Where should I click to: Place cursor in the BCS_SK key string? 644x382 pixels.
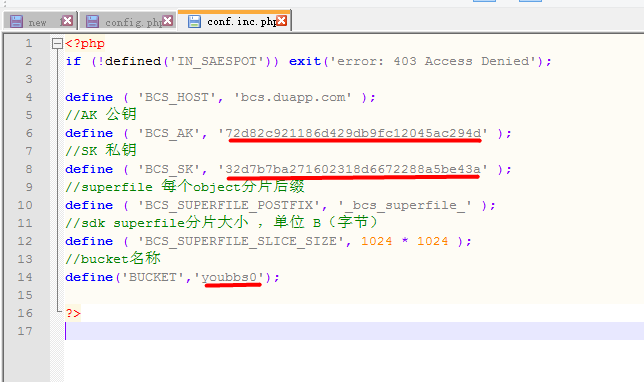pos(353,169)
